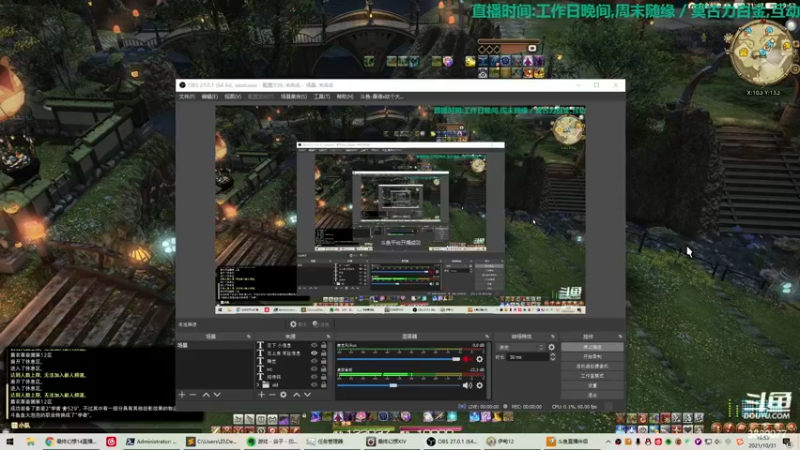Remove the selected scene with the minus icon in the 场景 panel
This screenshot has height=450, width=800.
point(193,394)
